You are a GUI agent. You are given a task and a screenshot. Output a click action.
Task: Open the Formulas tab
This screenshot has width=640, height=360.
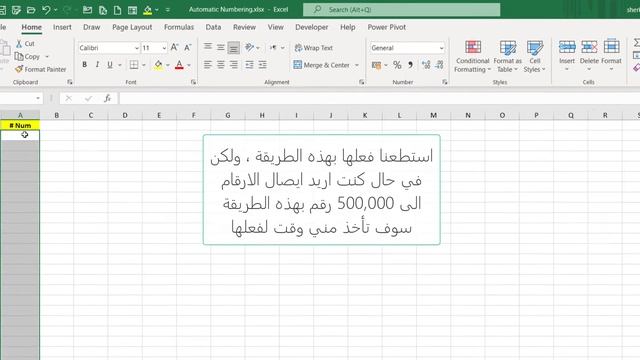click(179, 27)
